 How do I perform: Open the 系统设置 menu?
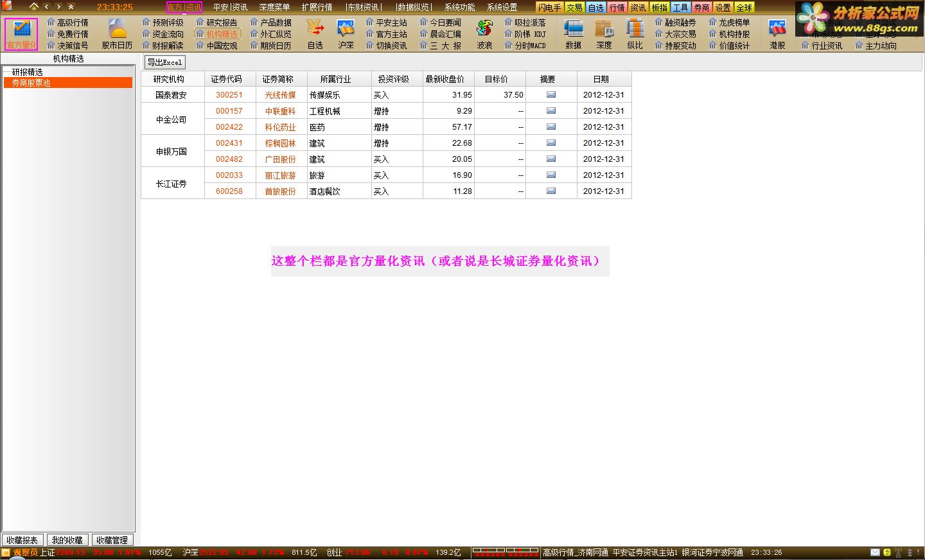pos(502,7)
